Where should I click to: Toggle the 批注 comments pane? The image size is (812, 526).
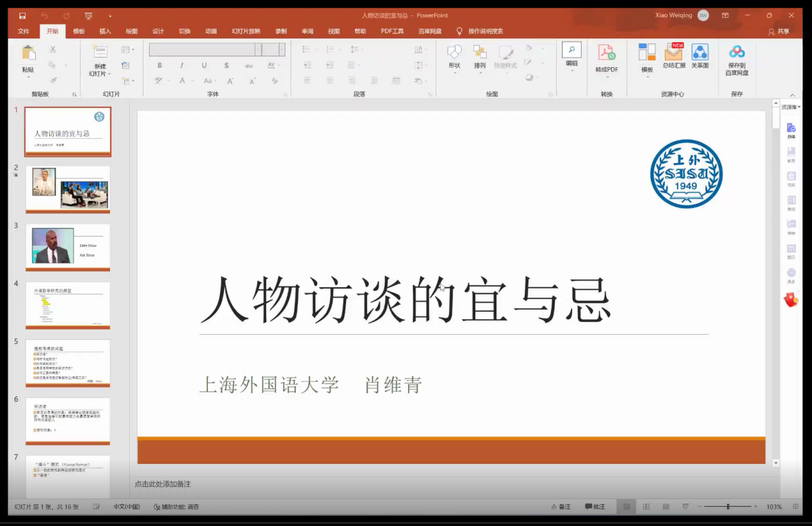[x=594, y=507]
